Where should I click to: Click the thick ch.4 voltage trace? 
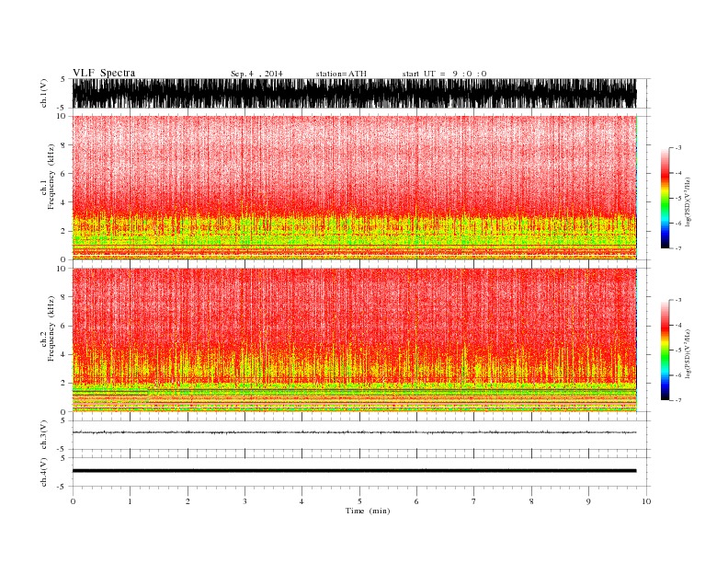(x=354, y=471)
